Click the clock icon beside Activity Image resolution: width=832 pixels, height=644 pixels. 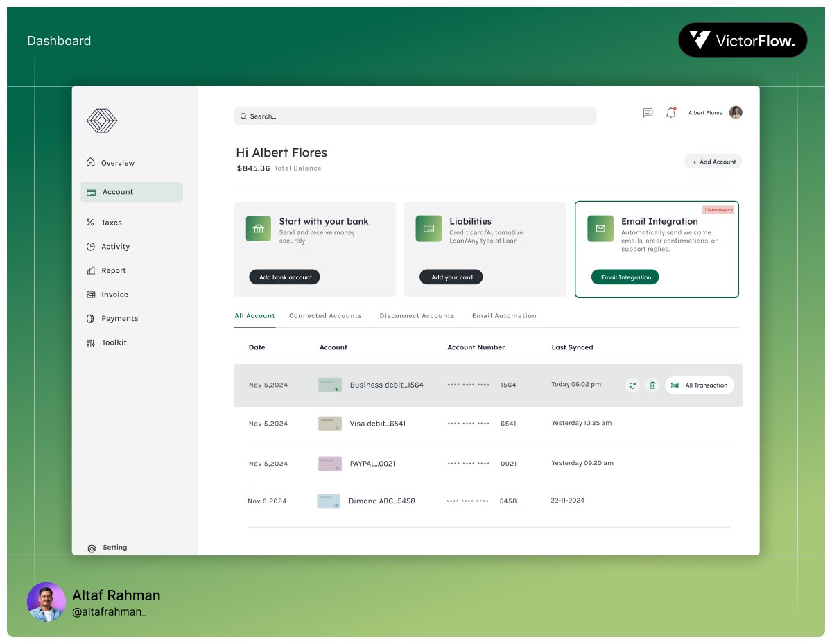(90, 247)
